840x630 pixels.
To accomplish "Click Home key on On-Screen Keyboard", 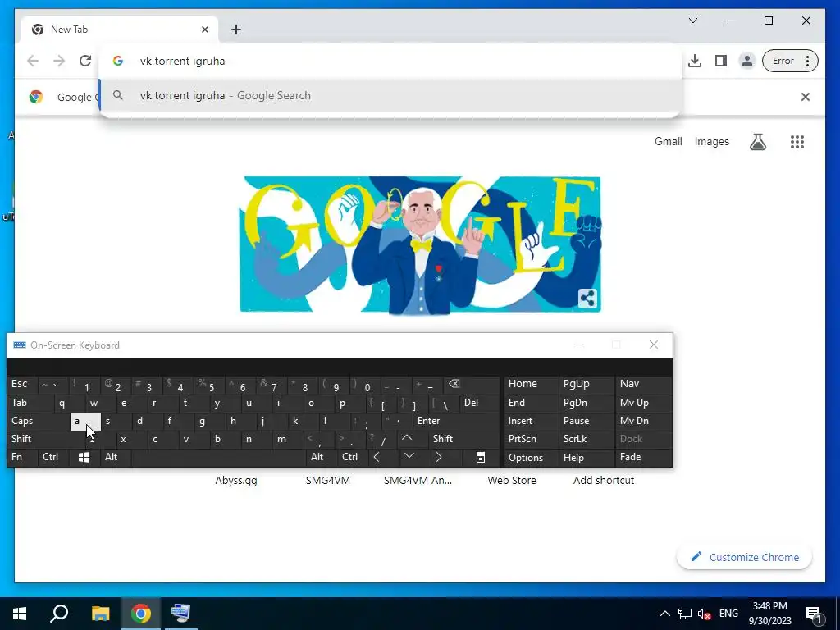I will click(x=532, y=384).
